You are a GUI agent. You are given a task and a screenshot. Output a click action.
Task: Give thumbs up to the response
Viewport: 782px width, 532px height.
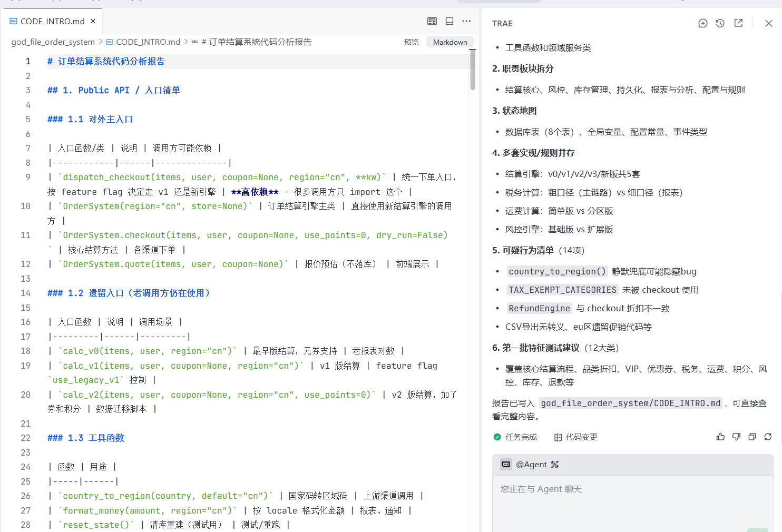coord(720,437)
